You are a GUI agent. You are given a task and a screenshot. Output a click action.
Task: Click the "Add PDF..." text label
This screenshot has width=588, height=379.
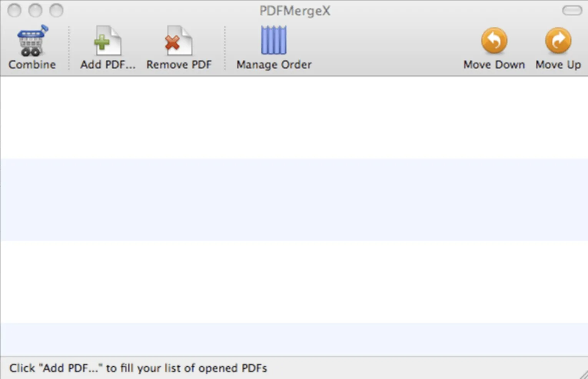108,65
